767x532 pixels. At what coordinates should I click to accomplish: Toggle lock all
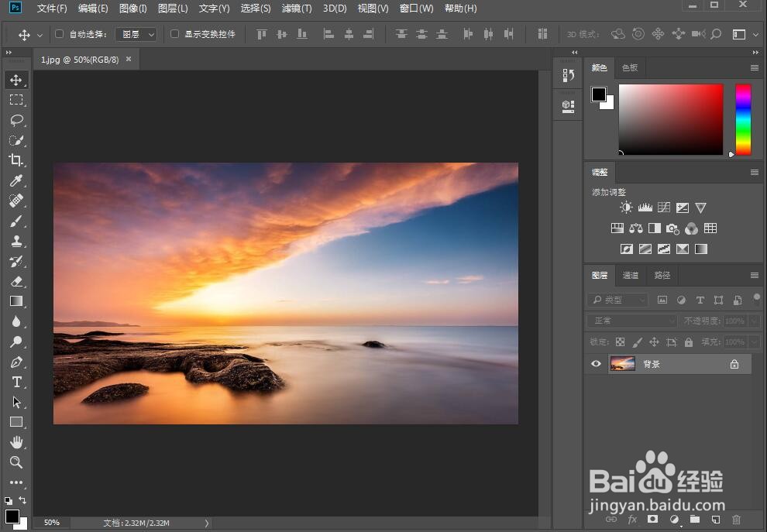[x=689, y=342]
